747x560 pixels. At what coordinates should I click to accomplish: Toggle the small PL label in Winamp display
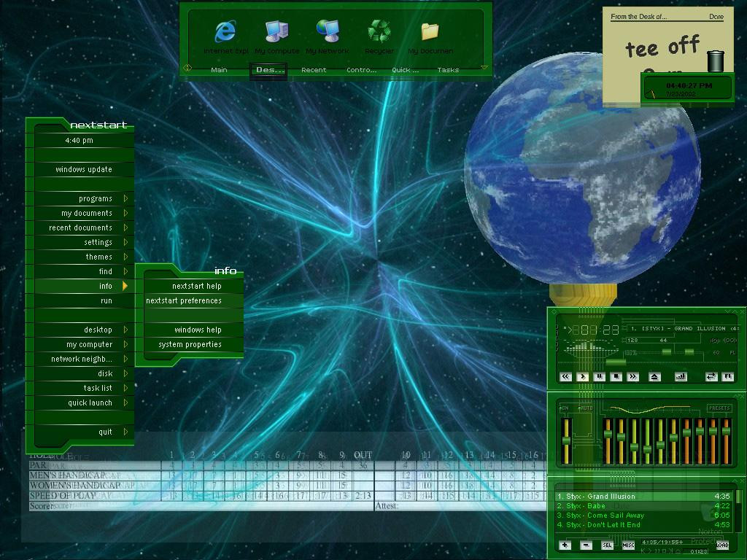(x=732, y=353)
